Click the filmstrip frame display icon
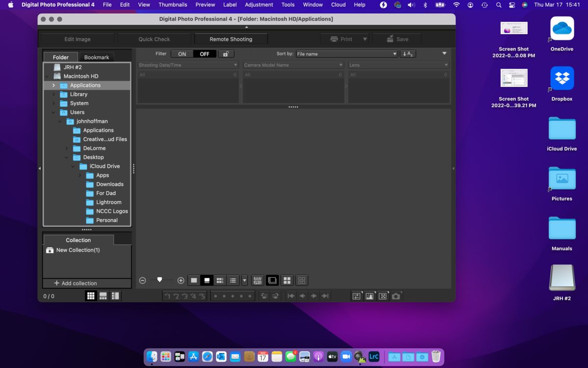This screenshot has width=588, height=368. [272, 281]
